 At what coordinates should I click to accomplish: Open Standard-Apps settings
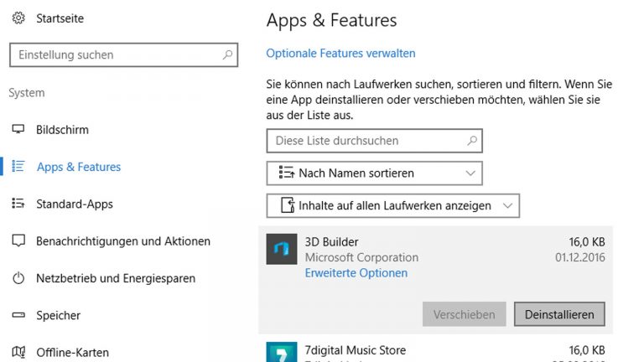(75, 204)
